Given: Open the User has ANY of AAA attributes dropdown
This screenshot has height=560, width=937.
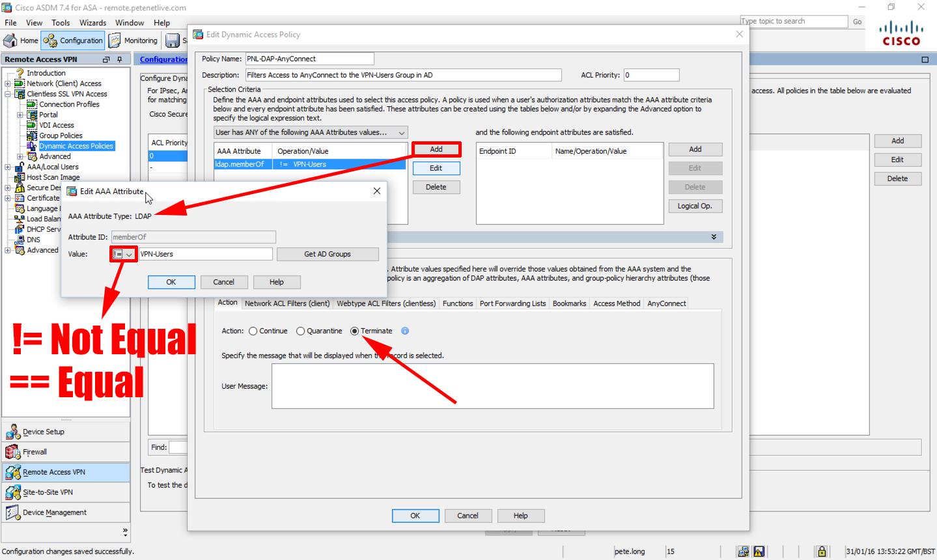Looking at the screenshot, I should click(311, 132).
